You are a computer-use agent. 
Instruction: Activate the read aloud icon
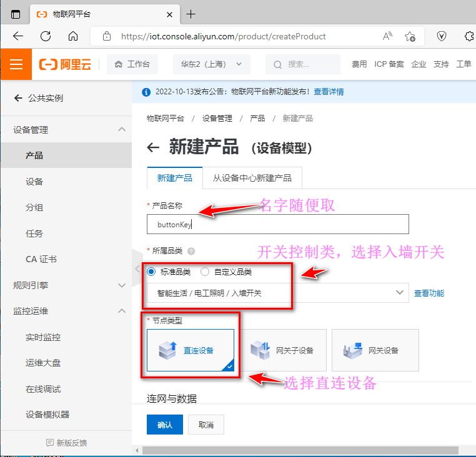(x=387, y=36)
